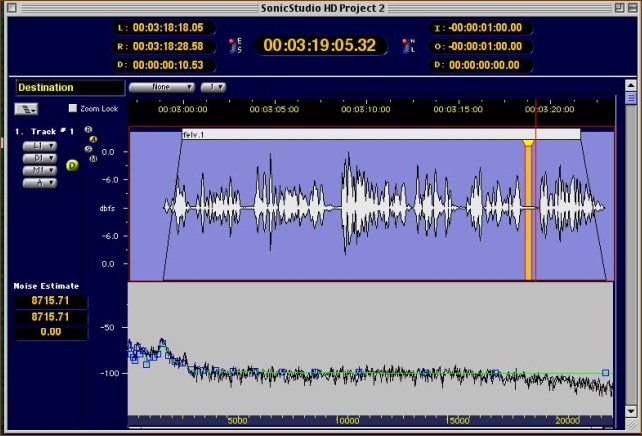Click the main timecode display 00:03:19:05.32
The height and width of the screenshot is (436, 642).
coord(320,45)
